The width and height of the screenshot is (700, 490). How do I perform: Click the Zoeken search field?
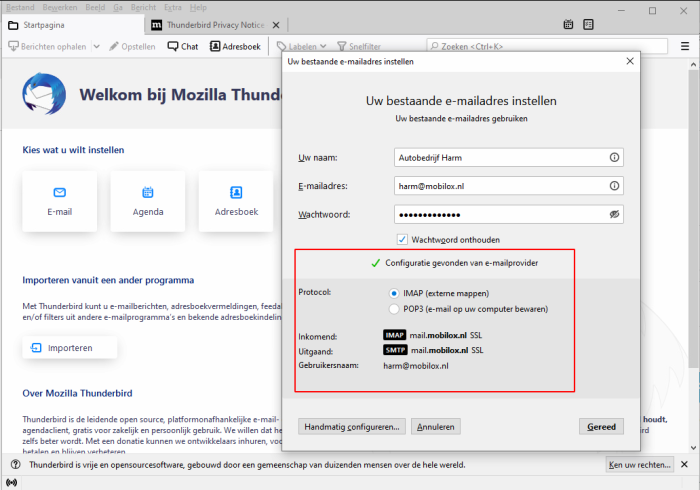coord(547,46)
